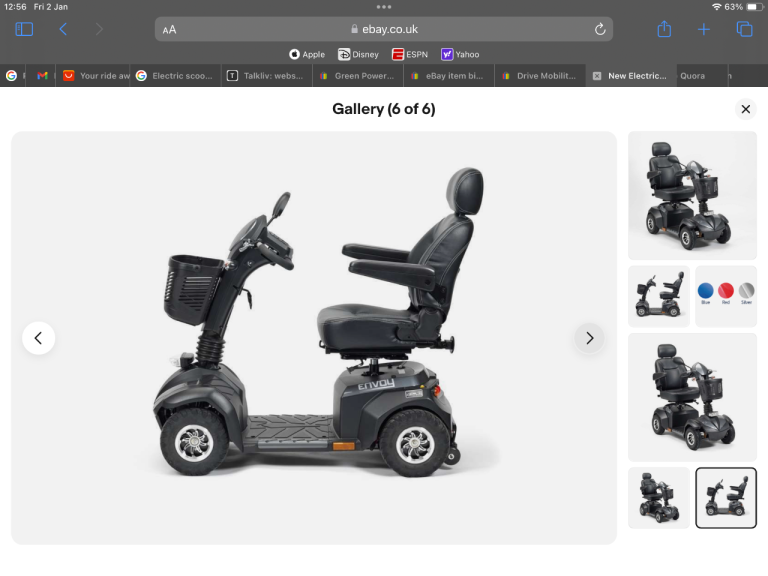
Task: Open the AA reader view menu
Action: (170, 30)
